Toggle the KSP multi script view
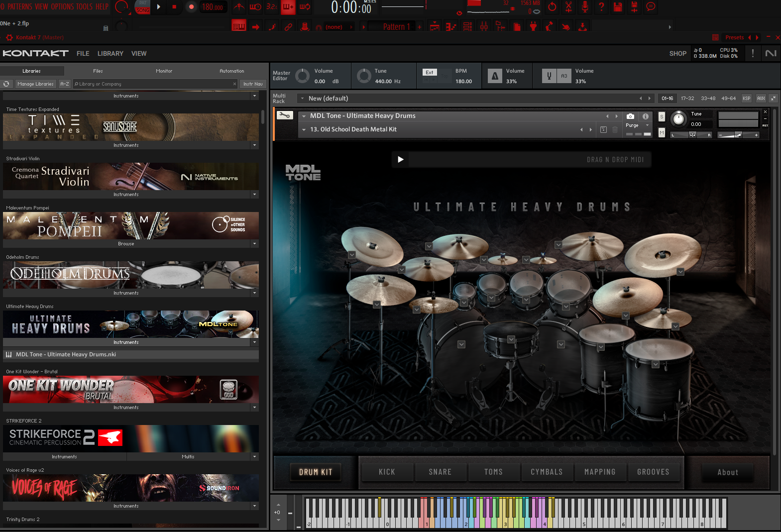Image resolution: width=781 pixels, height=532 pixels. tap(747, 98)
